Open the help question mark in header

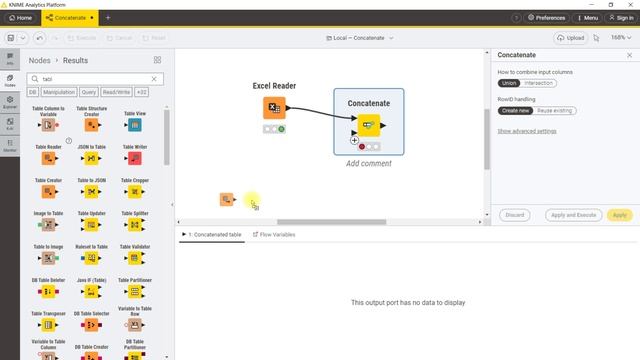click(516, 18)
